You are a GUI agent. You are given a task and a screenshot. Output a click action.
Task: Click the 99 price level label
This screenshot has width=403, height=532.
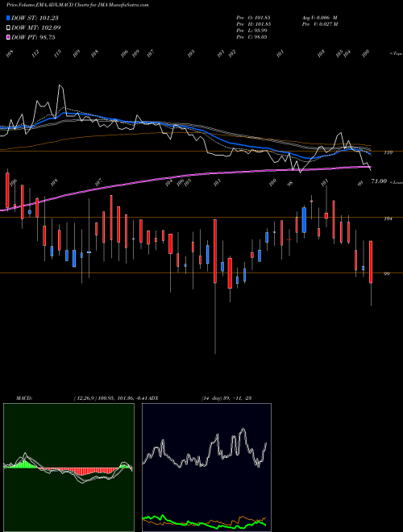point(386,274)
